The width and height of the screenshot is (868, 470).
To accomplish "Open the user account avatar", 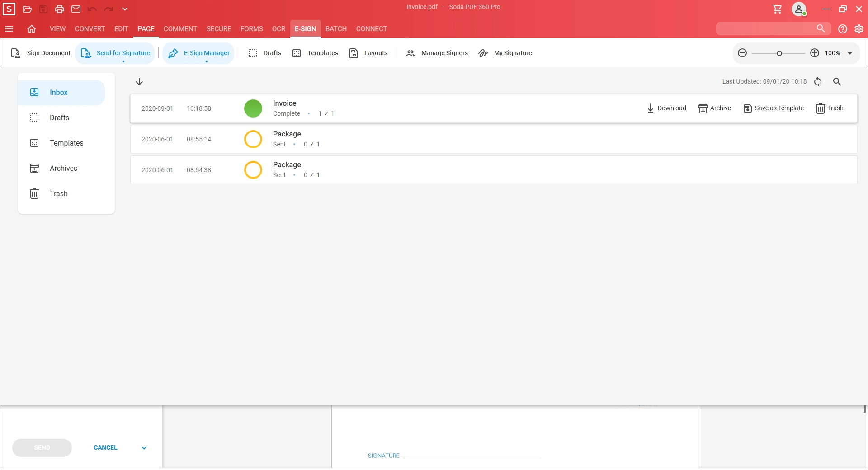I will click(x=799, y=9).
